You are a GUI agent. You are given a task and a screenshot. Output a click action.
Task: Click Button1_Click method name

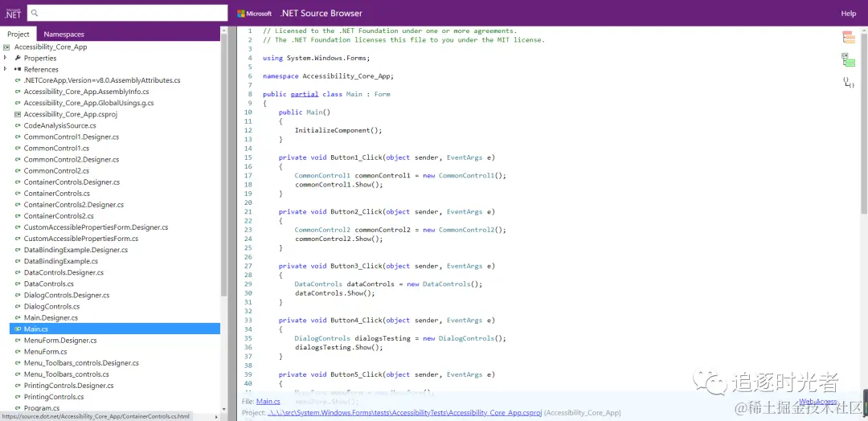(x=357, y=157)
